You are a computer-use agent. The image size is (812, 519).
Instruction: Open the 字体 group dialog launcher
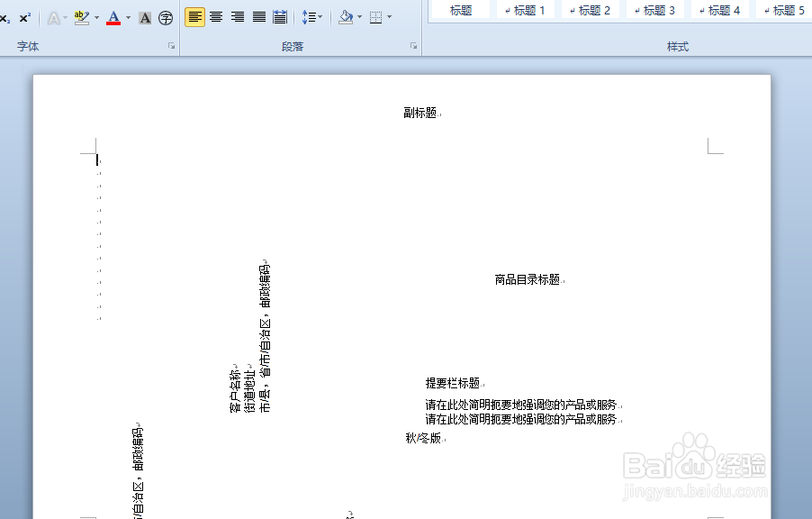(172, 45)
